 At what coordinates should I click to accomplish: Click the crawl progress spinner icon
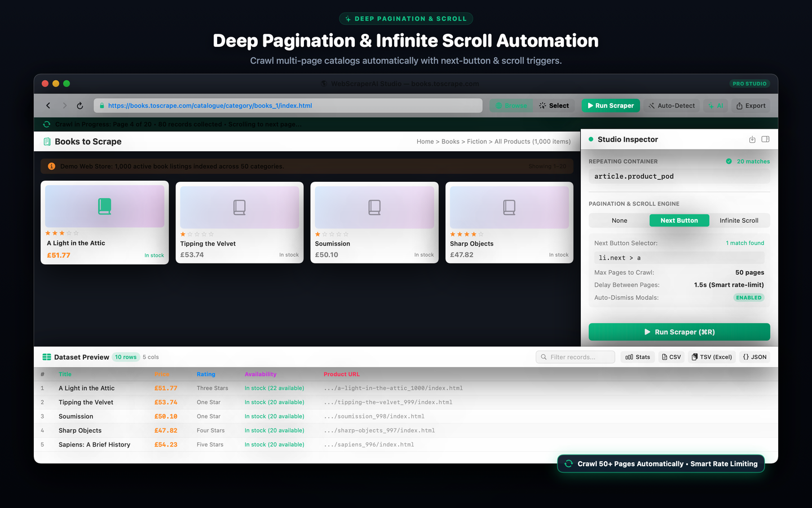(47, 124)
